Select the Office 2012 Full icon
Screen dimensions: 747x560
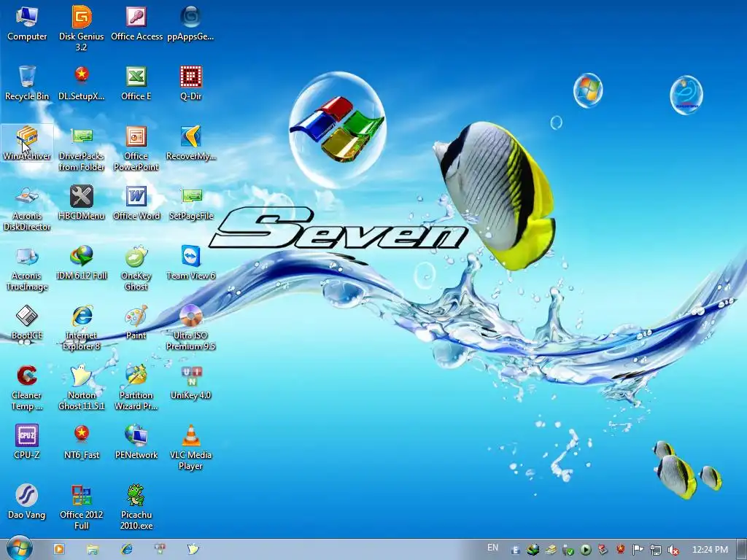point(82,507)
